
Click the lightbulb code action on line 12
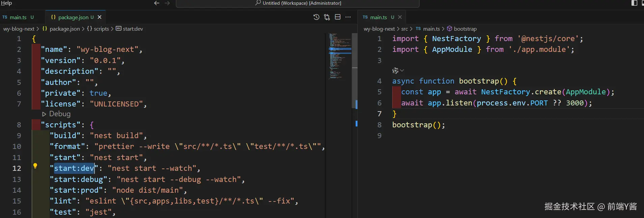(x=35, y=166)
